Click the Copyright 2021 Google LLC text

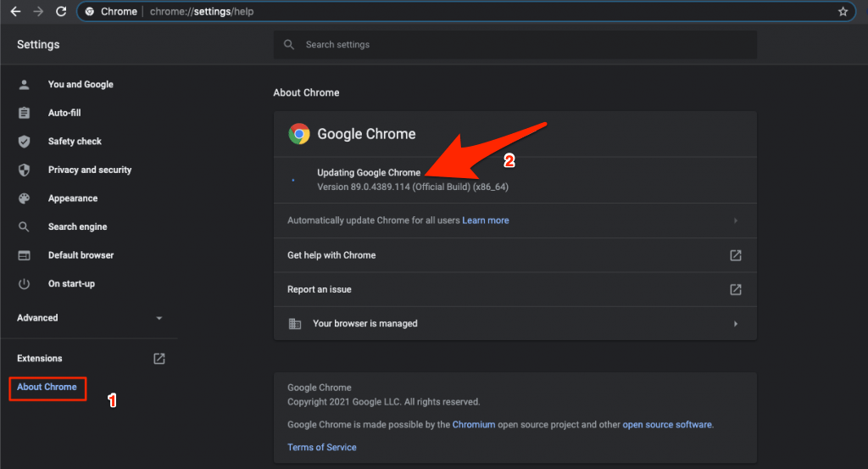pyautogui.click(x=383, y=402)
